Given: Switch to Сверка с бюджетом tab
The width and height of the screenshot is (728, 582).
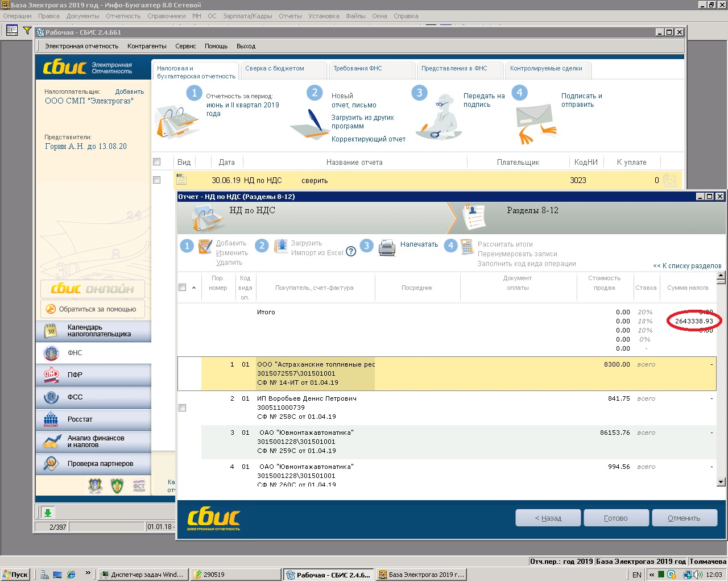Looking at the screenshot, I should click(x=284, y=70).
